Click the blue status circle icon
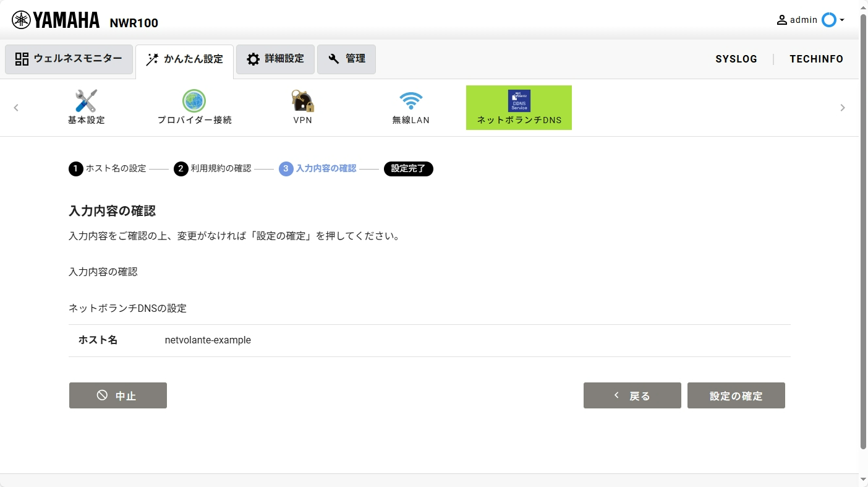Viewport: 868px width, 487px height. tap(828, 20)
